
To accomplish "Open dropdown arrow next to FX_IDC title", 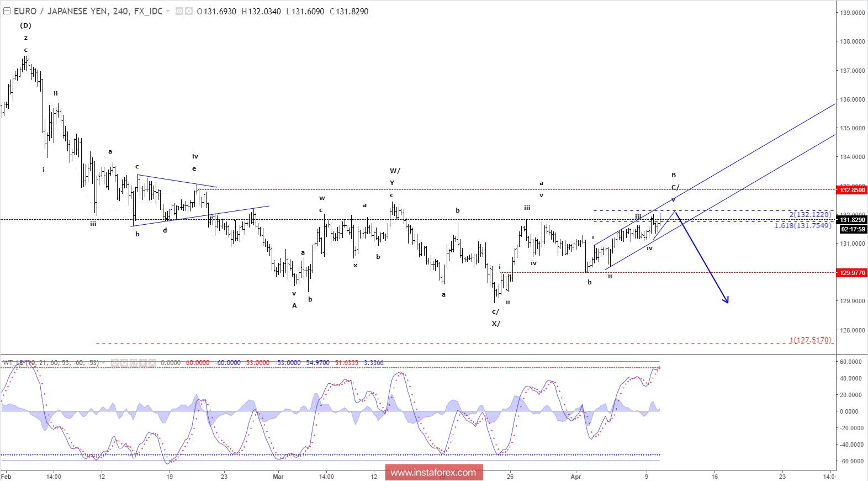I will [168, 11].
